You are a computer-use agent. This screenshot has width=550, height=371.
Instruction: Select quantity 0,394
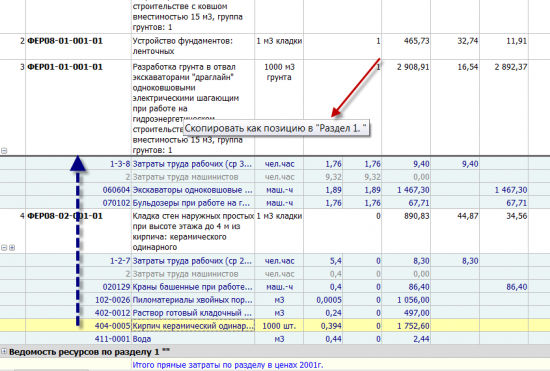331,326
